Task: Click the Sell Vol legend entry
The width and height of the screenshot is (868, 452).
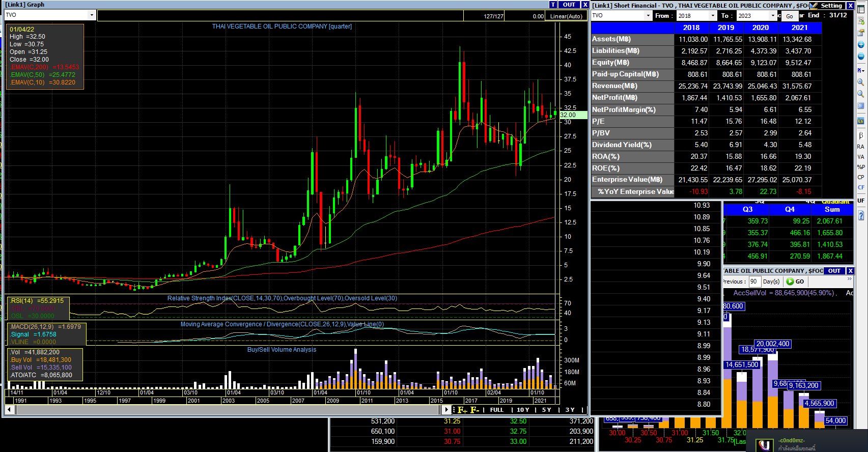Action: pyautogui.click(x=41, y=368)
